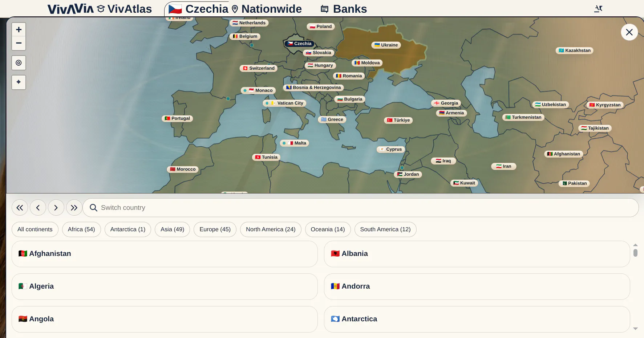This screenshot has width=644, height=338.
Task: Click the compass pin map button
Action: [x=19, y=82]
